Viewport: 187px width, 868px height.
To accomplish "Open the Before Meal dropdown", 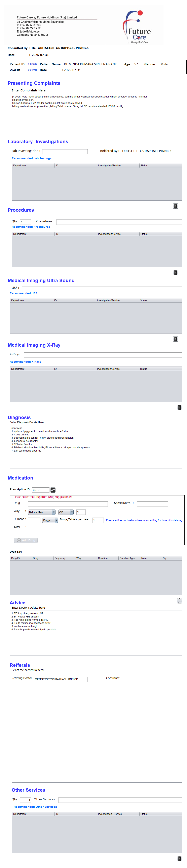I will point(42,512).
